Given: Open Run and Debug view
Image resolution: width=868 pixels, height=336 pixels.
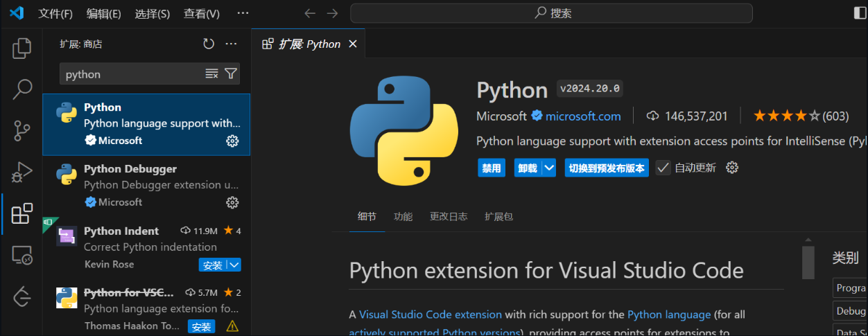Looking at the screenshot, I should coord(22,172).
